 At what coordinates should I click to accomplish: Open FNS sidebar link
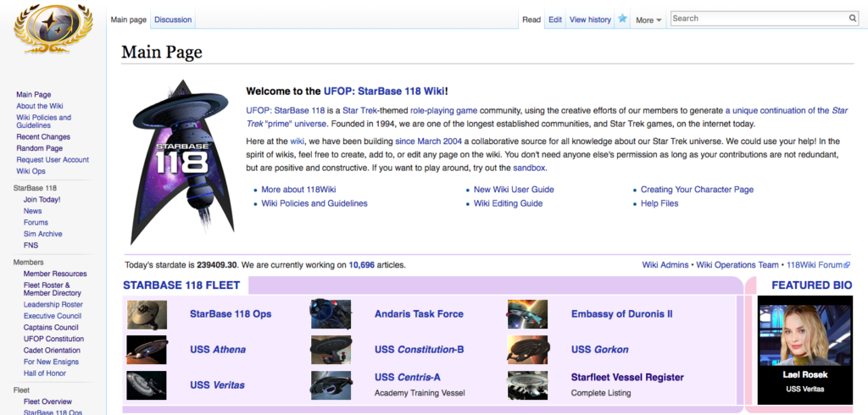[31, 245]
